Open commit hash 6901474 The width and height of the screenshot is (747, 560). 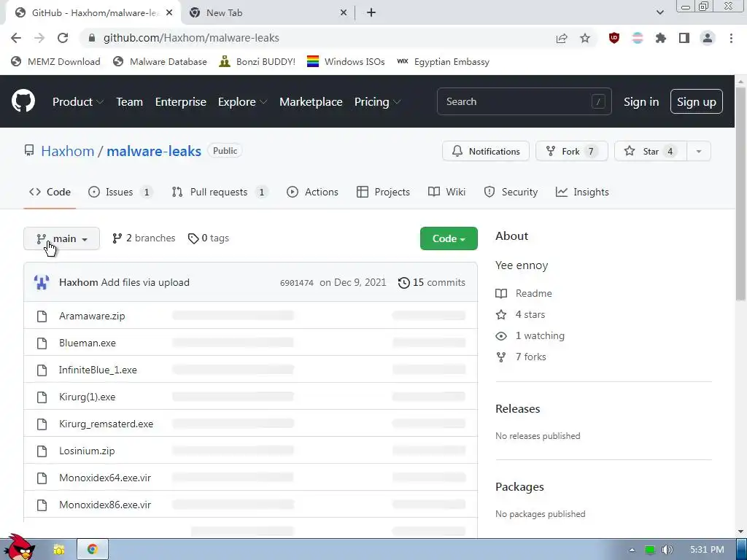coord(297,283)
